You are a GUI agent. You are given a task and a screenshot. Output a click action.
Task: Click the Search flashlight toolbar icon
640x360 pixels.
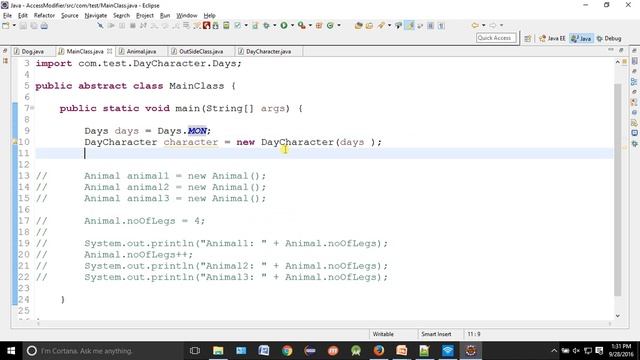coord(381,26)
